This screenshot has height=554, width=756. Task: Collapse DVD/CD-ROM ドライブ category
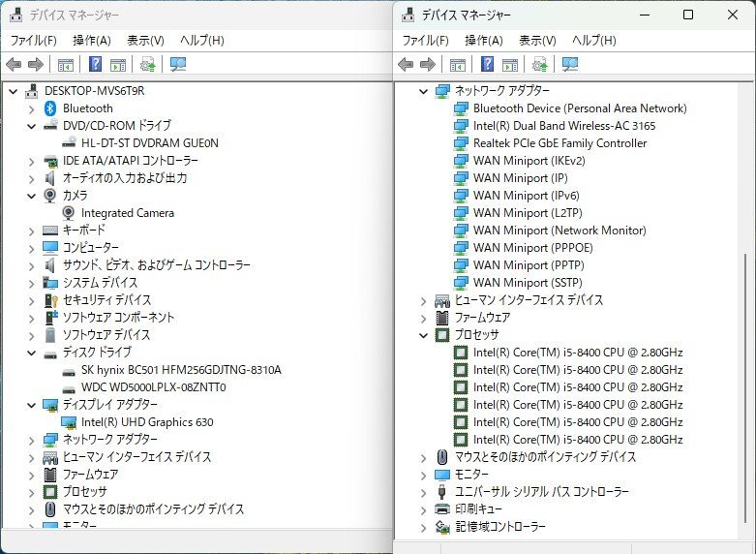click(x=31, y=126)
